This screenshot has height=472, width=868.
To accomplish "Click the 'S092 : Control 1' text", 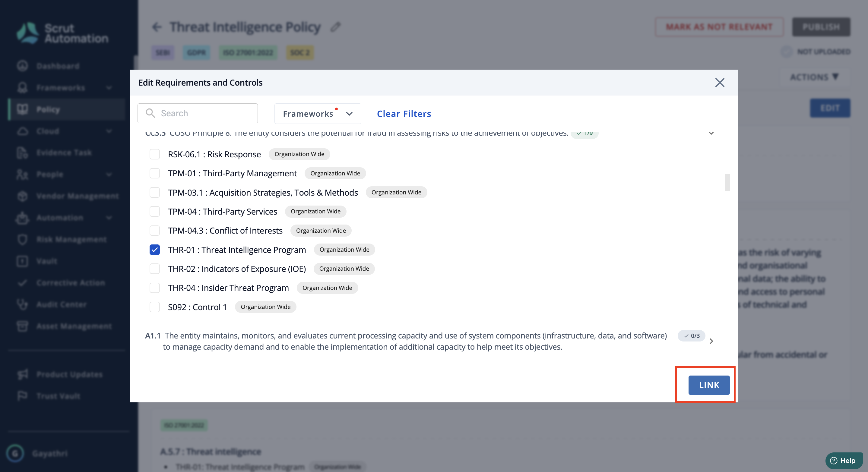I will [x=198, y=307].
